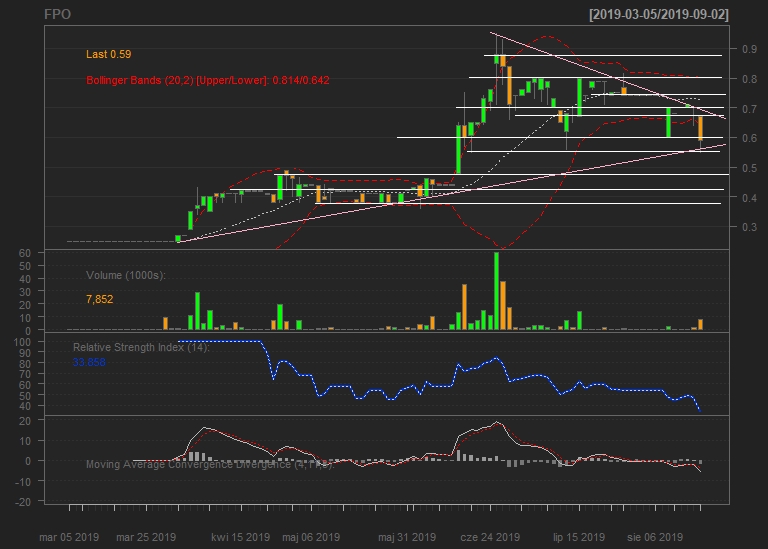
Task: Select the kwi 15 2019 date tick
Action: [240, 536]
